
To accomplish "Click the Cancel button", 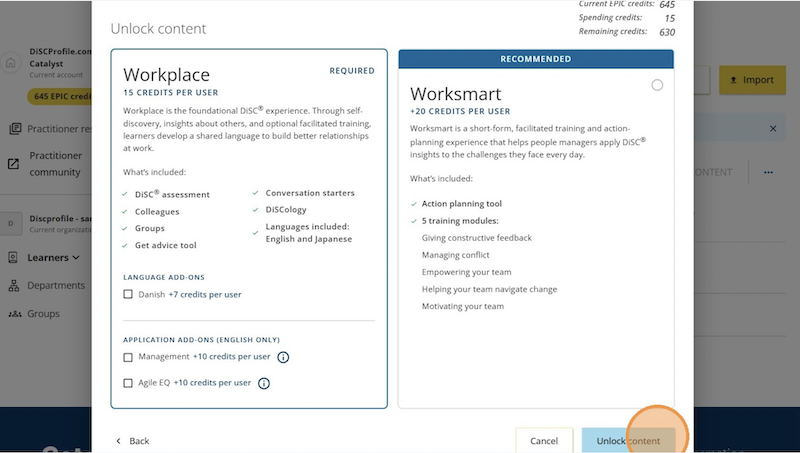I will click(544, 441).
